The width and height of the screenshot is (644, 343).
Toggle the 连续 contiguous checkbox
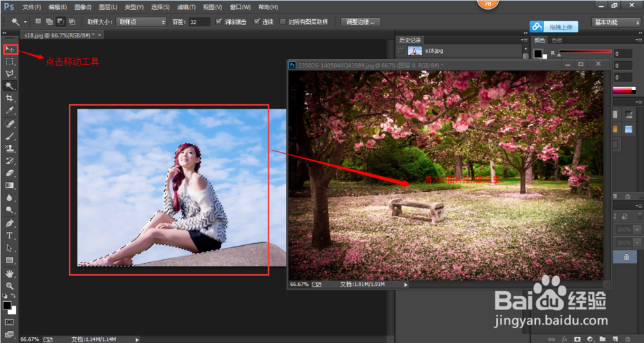[x=257, y=21]
